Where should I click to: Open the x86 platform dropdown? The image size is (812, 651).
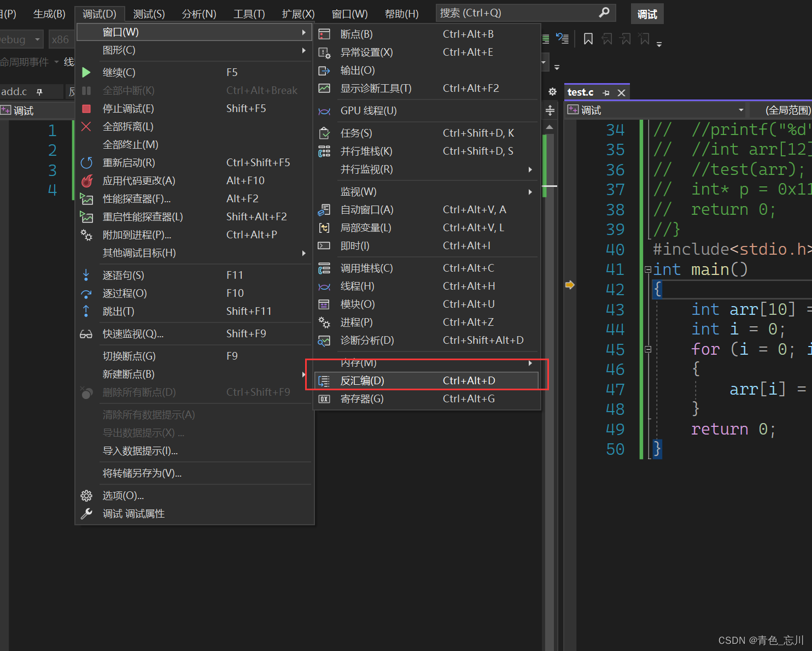61,39
